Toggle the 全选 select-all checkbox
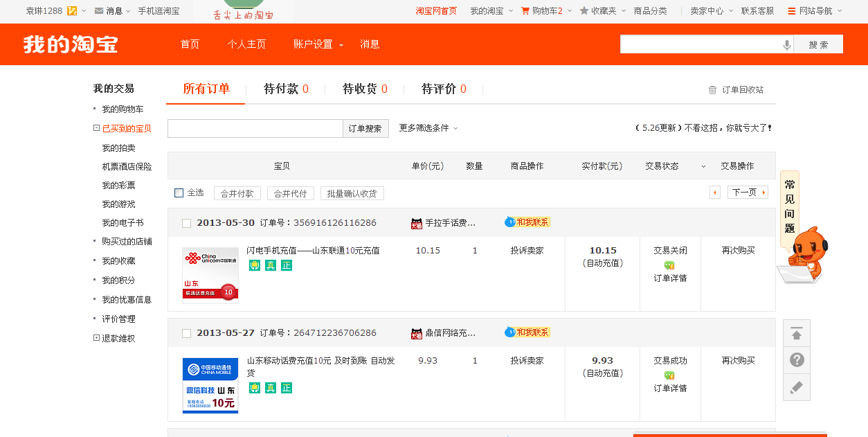This screenshot has height=437, width=868. click(179, 193)
